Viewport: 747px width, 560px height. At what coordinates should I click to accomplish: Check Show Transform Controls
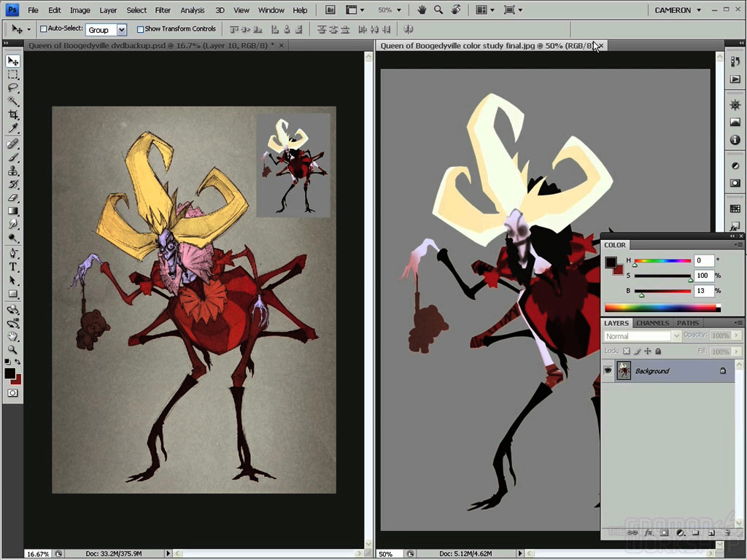coord(141,29)
